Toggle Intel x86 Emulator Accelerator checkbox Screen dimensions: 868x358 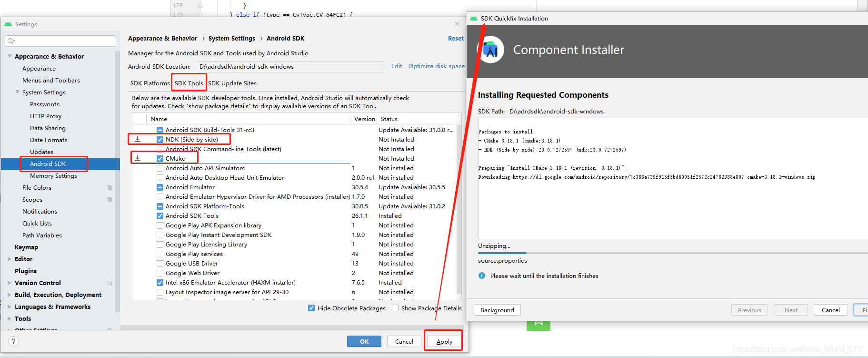coord(160,283)
